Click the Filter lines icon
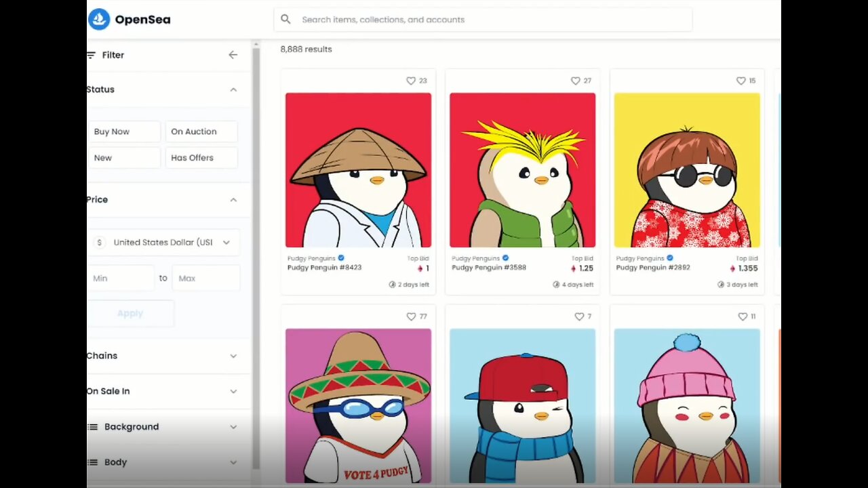Viewport: 868px width, 488px height. tap(91, 55)
